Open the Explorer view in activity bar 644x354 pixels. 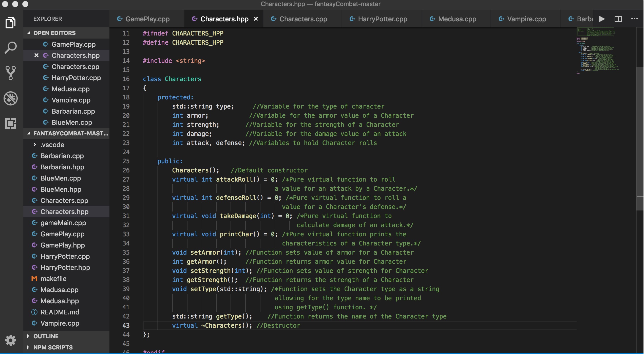[x=10, y=23]
